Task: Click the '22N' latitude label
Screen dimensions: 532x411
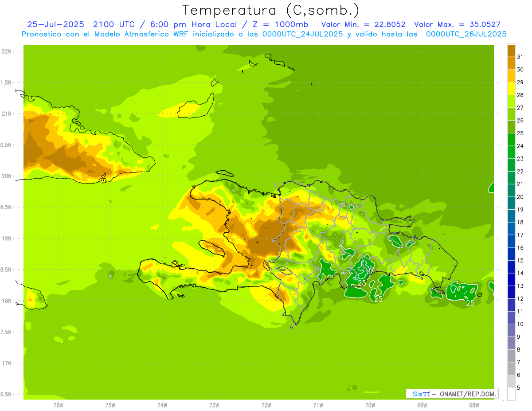Action: point(7,51)
